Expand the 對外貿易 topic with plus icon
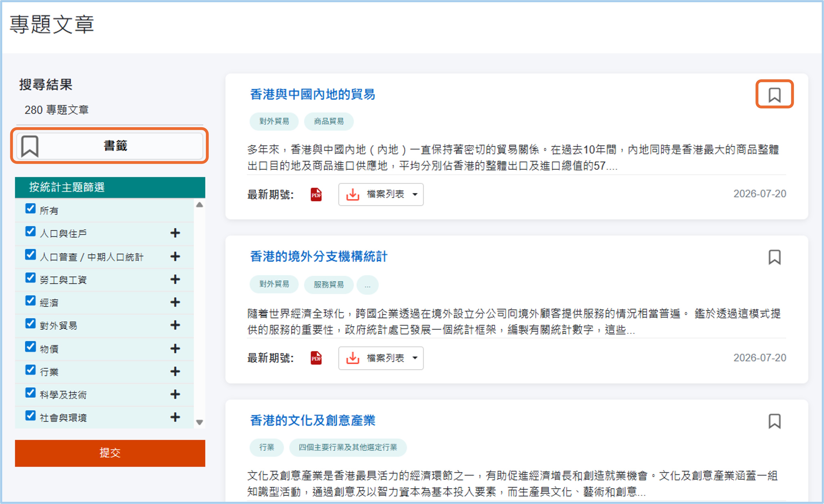Screen dimensions: 824x504 click(x=175, y=325)
